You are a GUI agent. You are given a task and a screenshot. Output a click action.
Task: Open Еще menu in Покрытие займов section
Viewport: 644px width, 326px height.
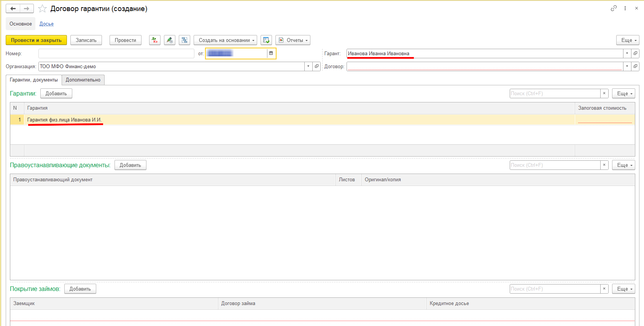pyautogui.click(x=623, y=289)
